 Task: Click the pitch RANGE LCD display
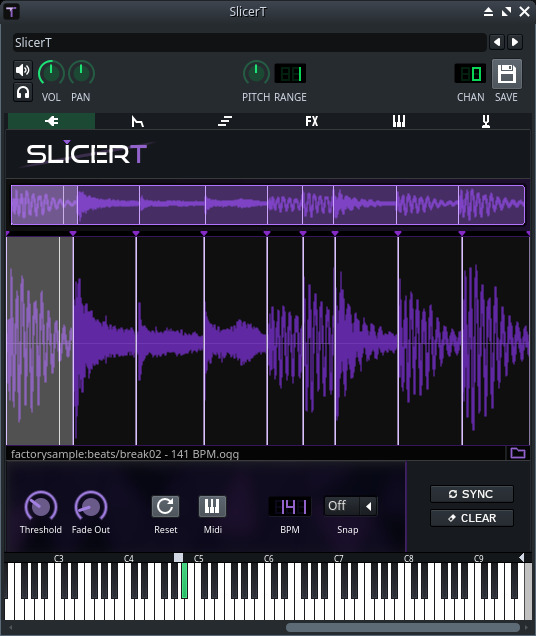291,74
